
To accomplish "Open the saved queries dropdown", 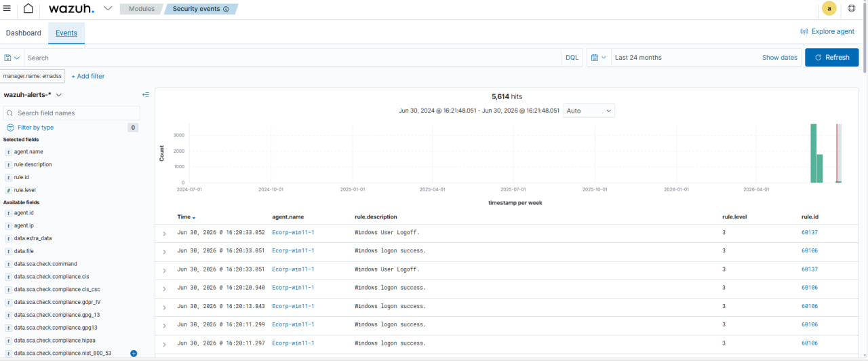I will click(12, 58).
